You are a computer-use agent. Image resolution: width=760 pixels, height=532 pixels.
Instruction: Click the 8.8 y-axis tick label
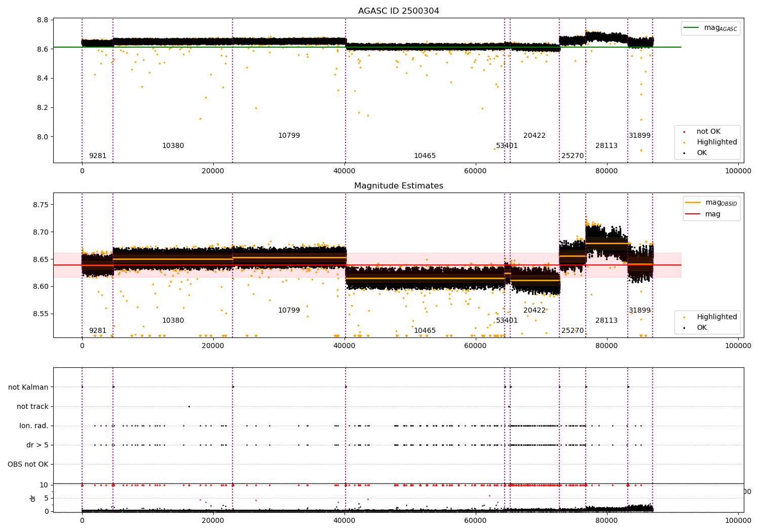pos(43,20)
